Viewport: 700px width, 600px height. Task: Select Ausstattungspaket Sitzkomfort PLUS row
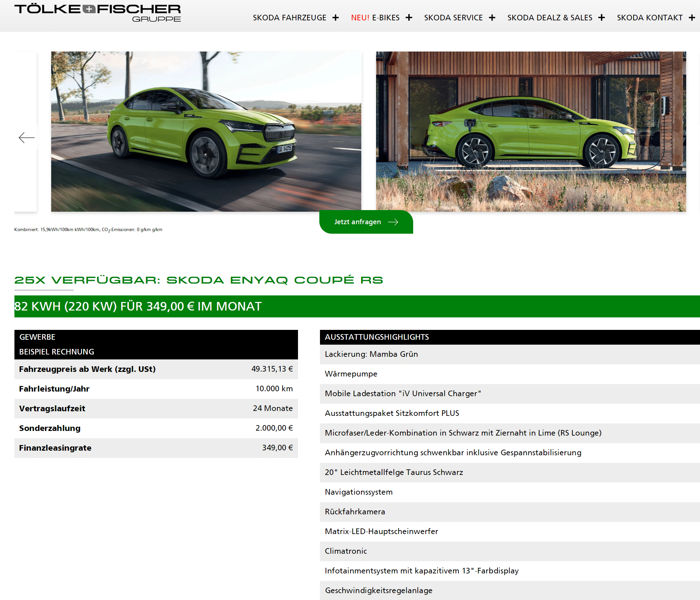point(510,414)
